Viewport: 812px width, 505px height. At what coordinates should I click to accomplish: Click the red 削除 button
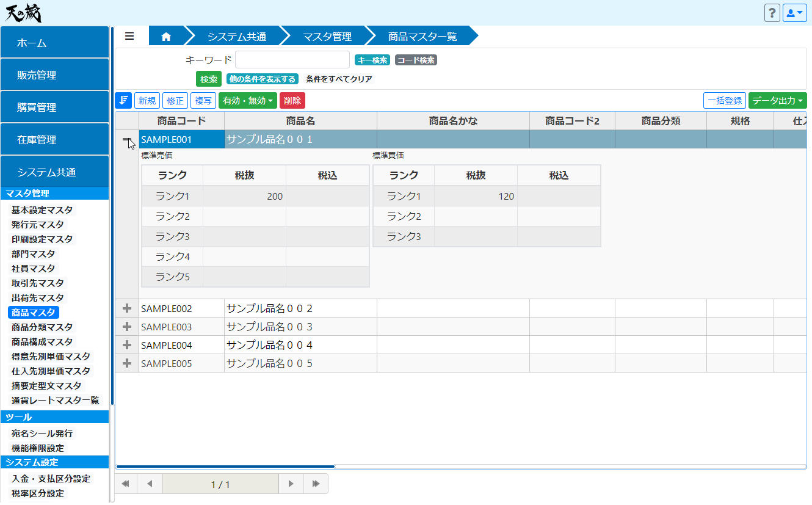(292, 101)
